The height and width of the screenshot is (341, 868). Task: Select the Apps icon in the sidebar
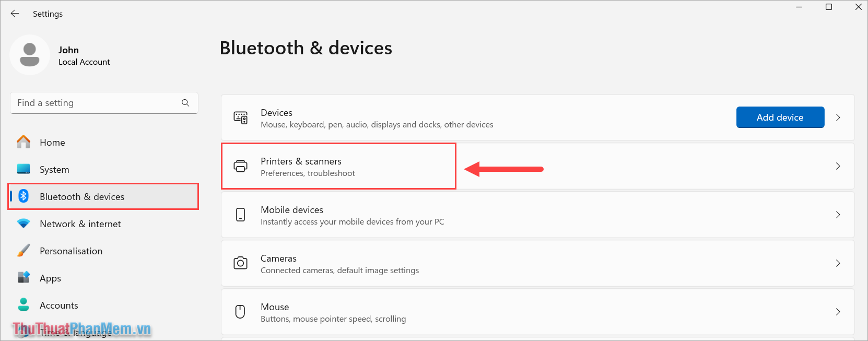tap(24, 278)
